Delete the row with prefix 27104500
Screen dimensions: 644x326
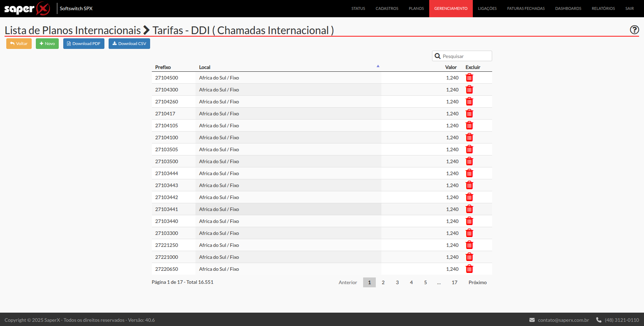(x=469, y=78)
